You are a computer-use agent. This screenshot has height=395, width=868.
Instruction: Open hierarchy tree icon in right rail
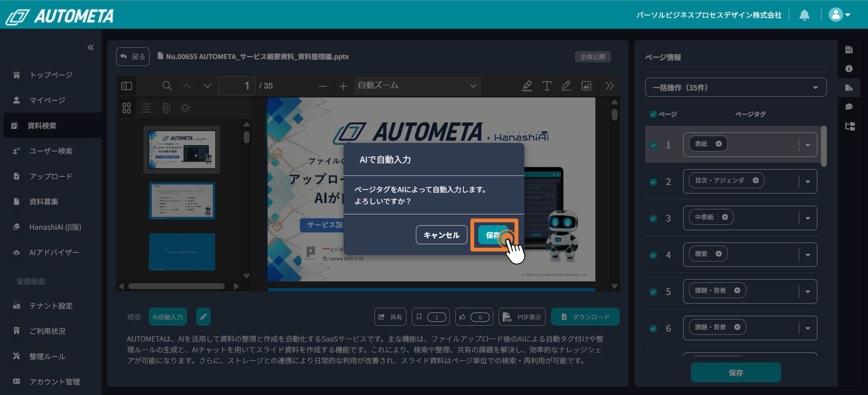(849, 127)
